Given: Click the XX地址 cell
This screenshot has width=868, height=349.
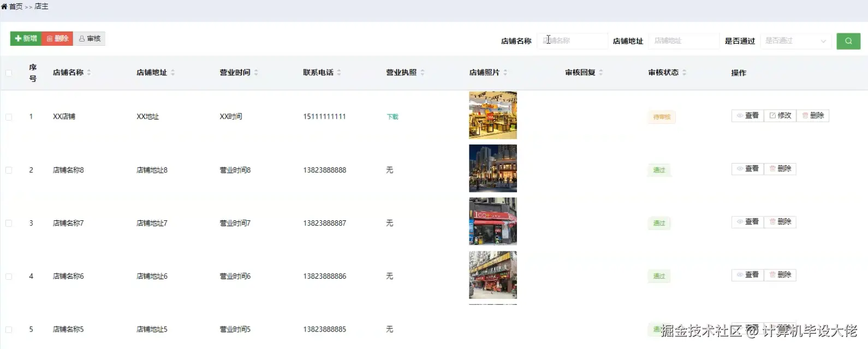Looking at the screenshot, I should (147, 117).
